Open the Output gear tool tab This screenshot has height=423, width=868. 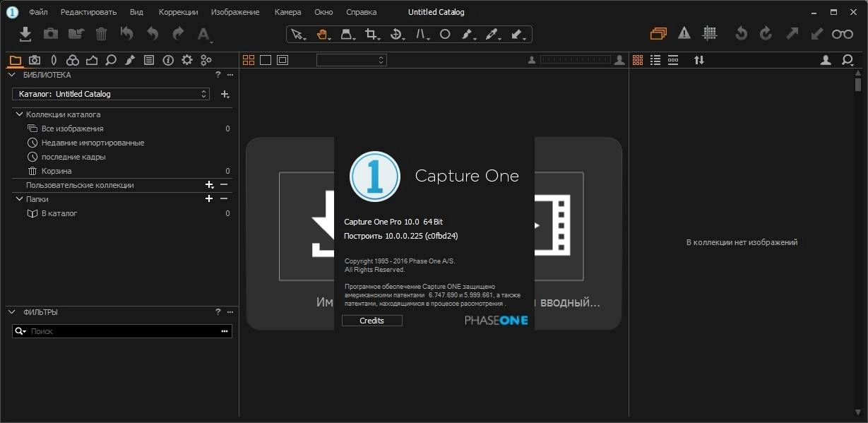[x=187, y=60]
